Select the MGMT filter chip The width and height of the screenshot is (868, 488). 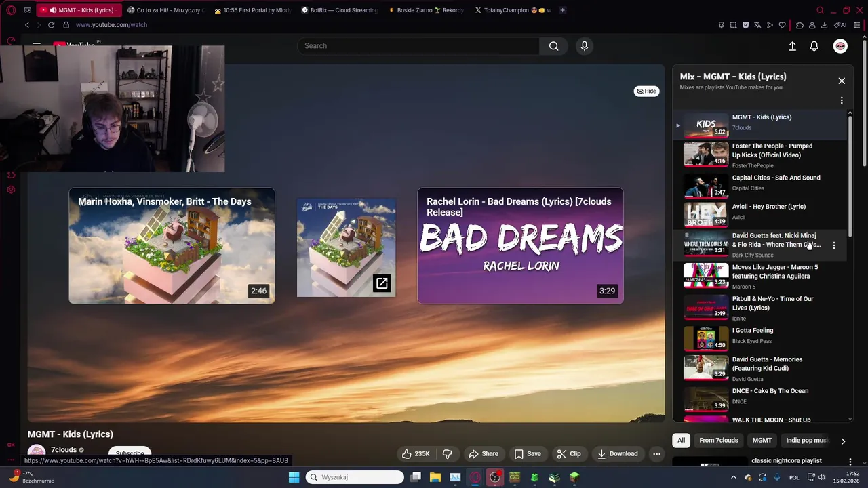point(762,440)
